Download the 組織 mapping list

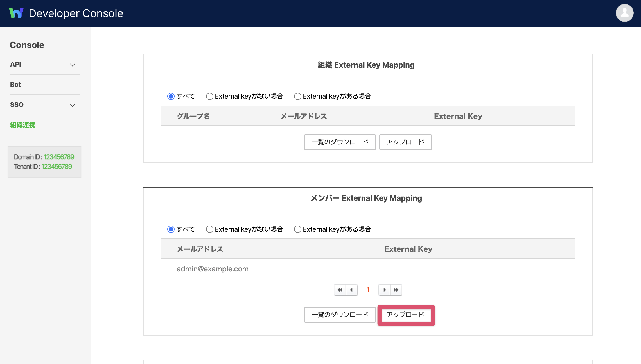point(340,142)
